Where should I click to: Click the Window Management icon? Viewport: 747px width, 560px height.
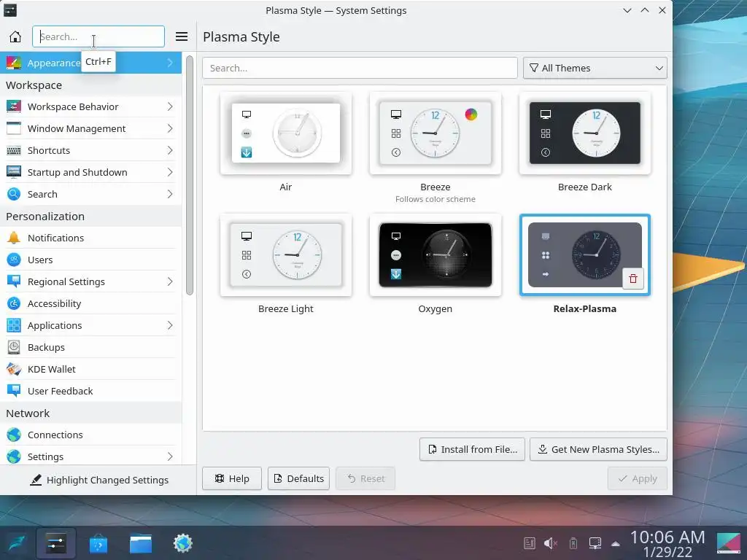(14, 128)
